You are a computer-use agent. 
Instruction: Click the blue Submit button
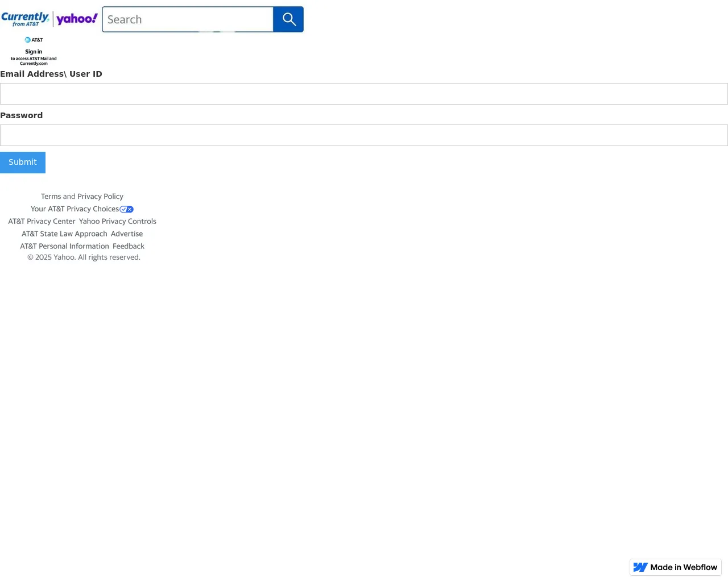[23, 163]
